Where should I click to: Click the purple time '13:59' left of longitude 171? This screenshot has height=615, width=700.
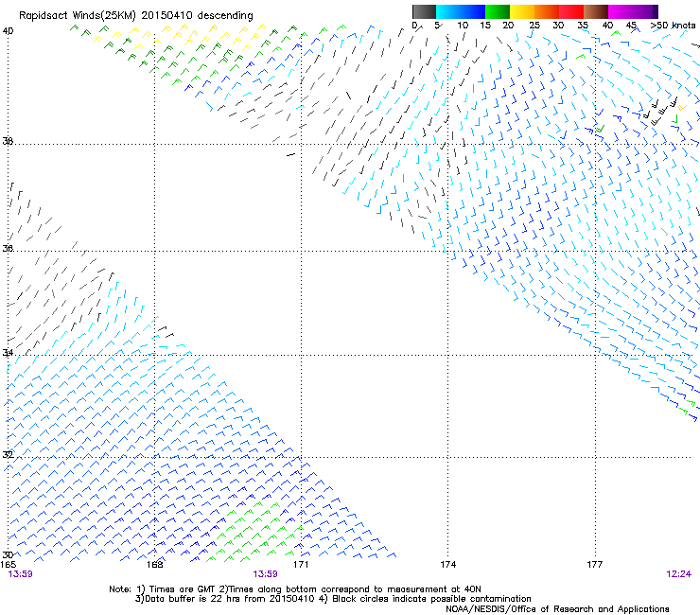pyautogui.click(x=265, y=574)
